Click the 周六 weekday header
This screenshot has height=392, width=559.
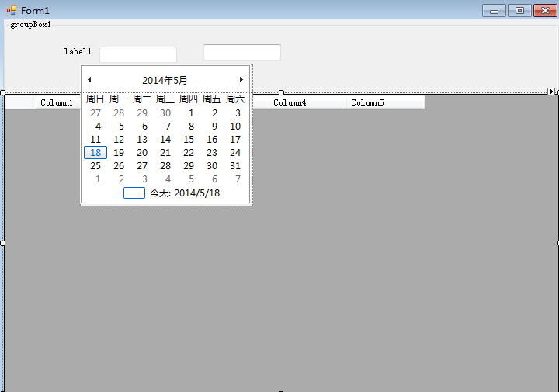click(x=235, y=99)
